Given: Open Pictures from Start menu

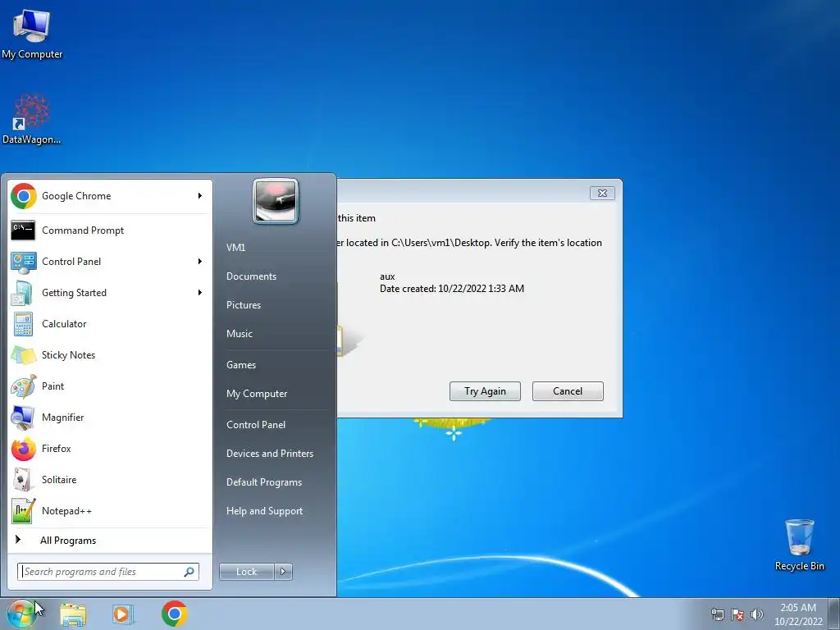Looking at the screenshot, I should [244, 305].
